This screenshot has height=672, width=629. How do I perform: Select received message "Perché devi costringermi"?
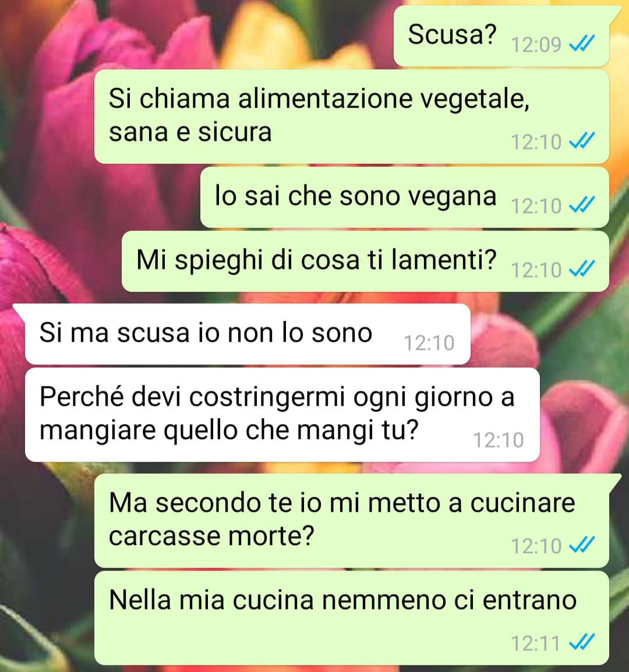click(282, 415)
